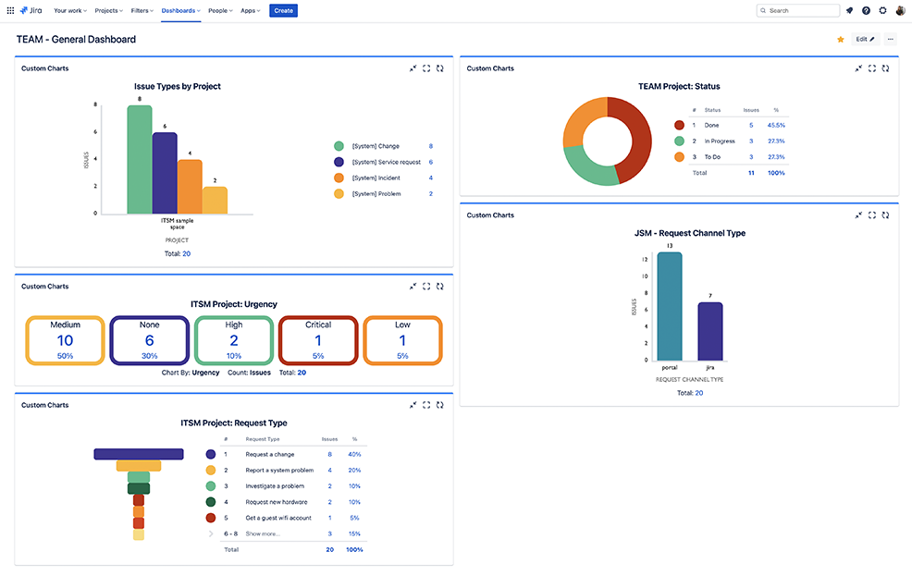
Task: Open the app switcher grid icon
Action: (10, 10)
